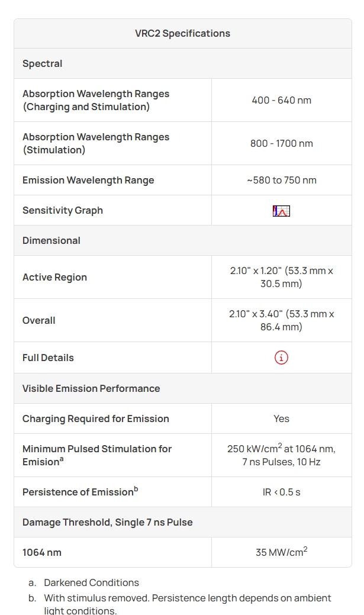Viewport: 364px width, 615px height.
Task: Click the 400 - 640 nm value
Action: coord(281,100)
